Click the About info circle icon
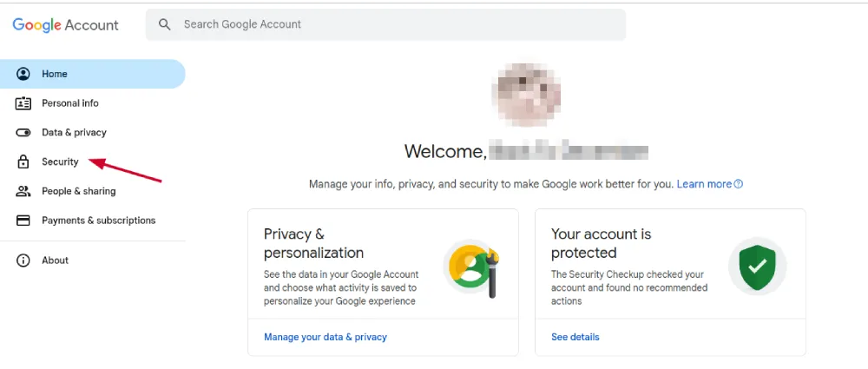Image resolution: width=868 pixels, height=369 pixels. tap(23, 260)
